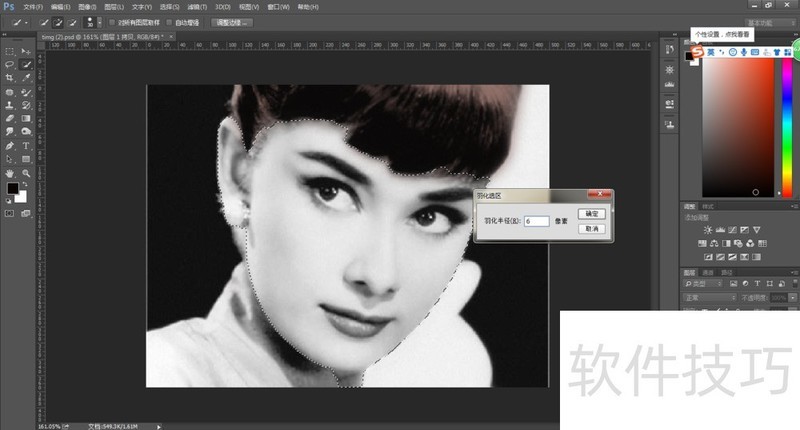Click the add-to-selection brush mode button
This screenshot has height=430, width=800.
coord(59,21)
